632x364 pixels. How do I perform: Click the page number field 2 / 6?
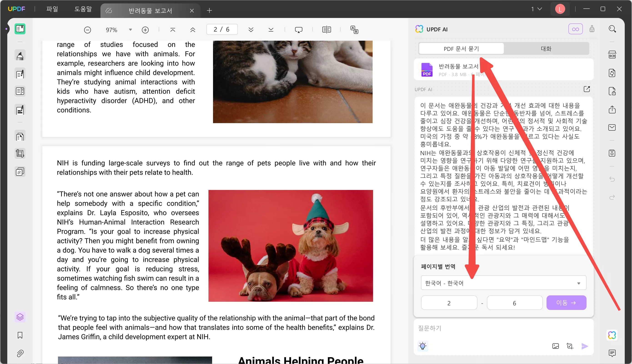pos(222,30)
